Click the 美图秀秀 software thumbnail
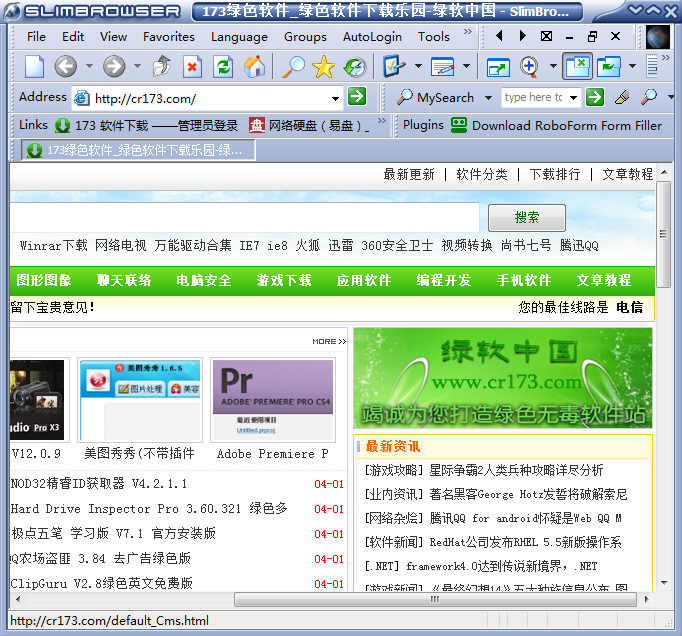682x636 pixels. pyautogui.click(x=140, y=399)
